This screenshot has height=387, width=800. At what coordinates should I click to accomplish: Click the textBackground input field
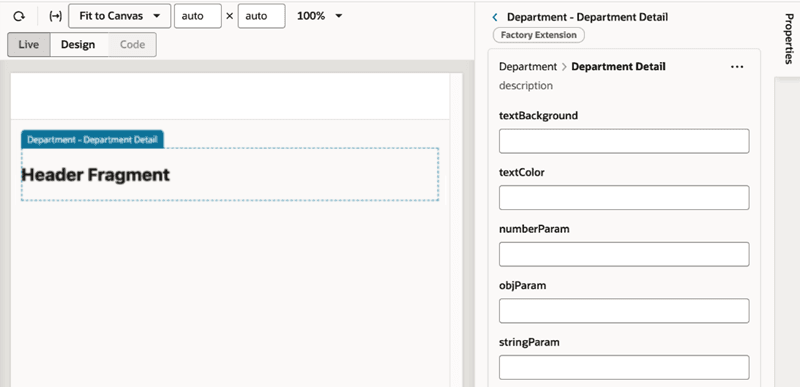[x=624, y=141]
